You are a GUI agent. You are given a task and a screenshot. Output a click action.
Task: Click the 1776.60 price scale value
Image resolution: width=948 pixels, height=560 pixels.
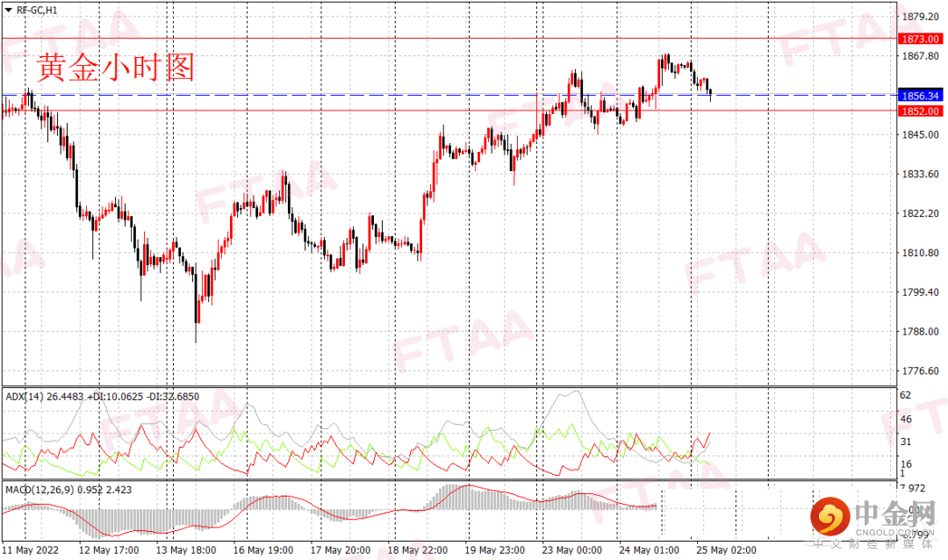pos(920,370)
